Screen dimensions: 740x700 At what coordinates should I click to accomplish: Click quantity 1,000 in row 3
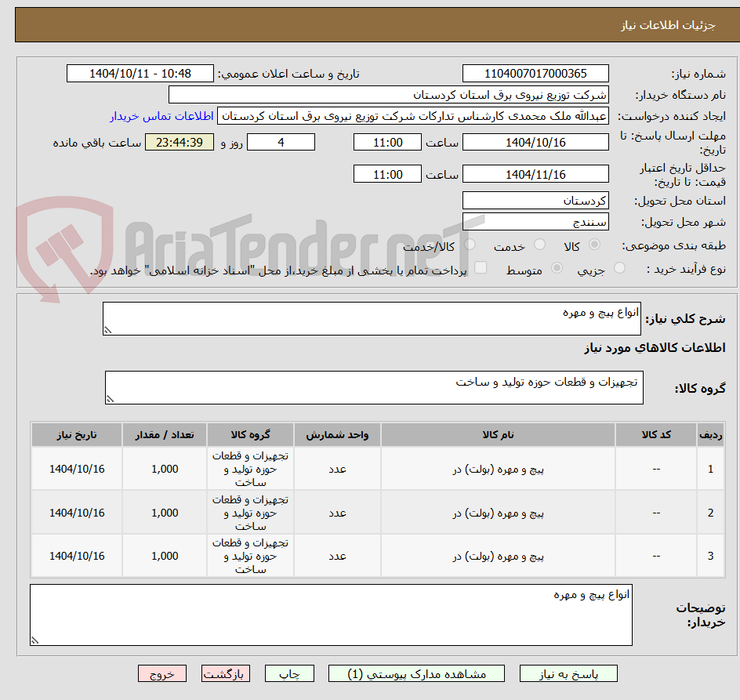click(165, 556)
